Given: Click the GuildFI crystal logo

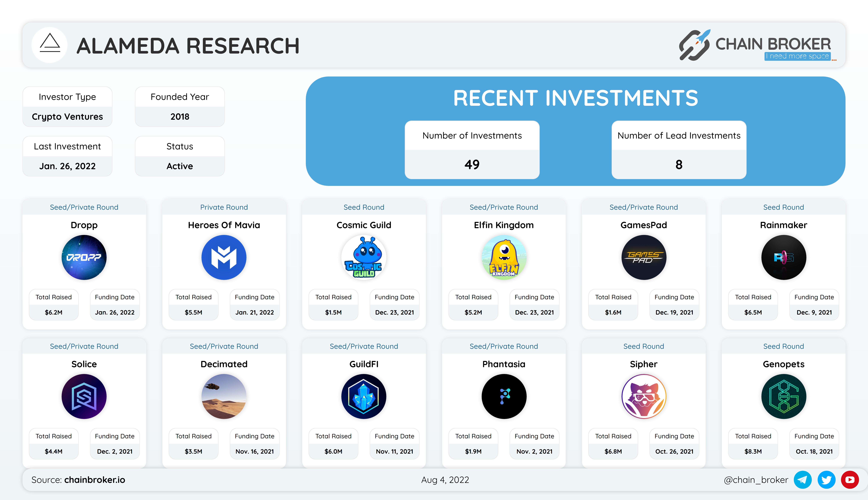Looking at the screenshot, I should coord(364,396).
